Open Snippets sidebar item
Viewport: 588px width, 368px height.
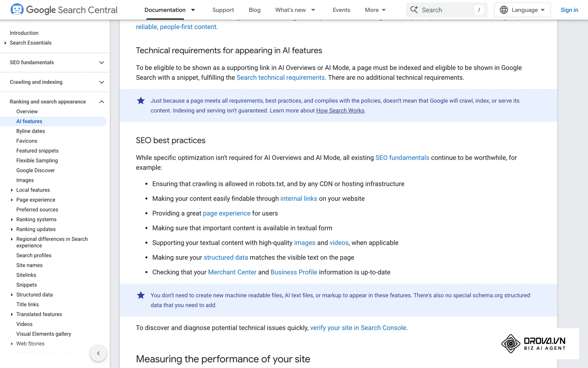(x=26, y=285)
